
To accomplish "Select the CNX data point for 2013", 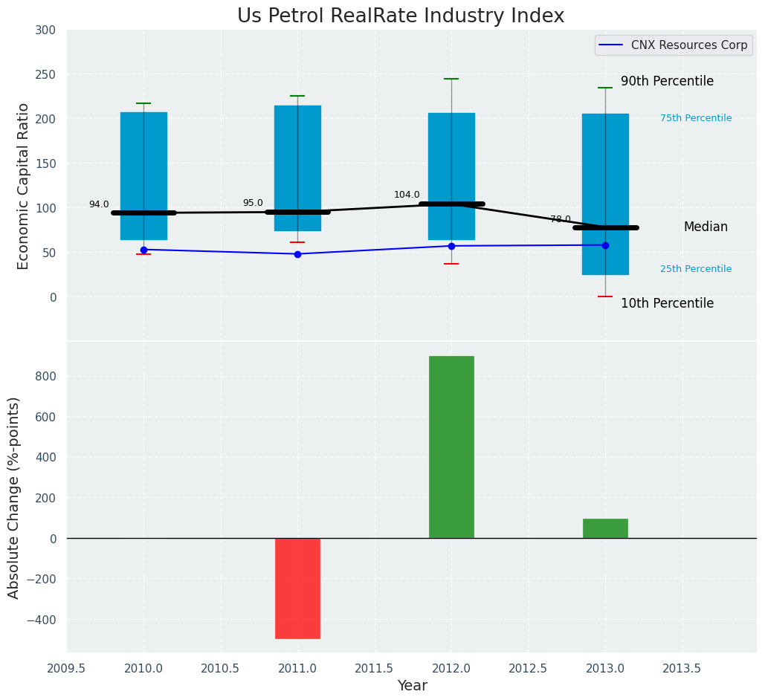I will pyautogui.click(x=605, y=245).
